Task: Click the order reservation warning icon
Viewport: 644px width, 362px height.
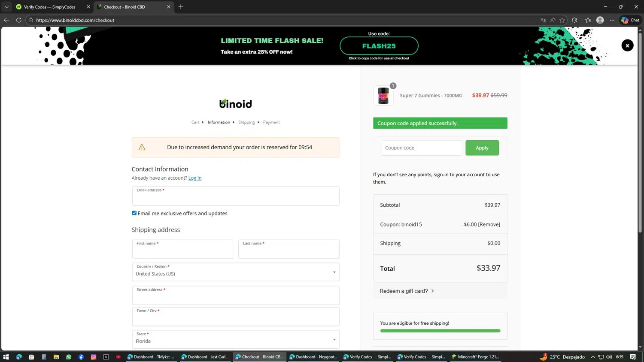Action: (x=142, y=147)
